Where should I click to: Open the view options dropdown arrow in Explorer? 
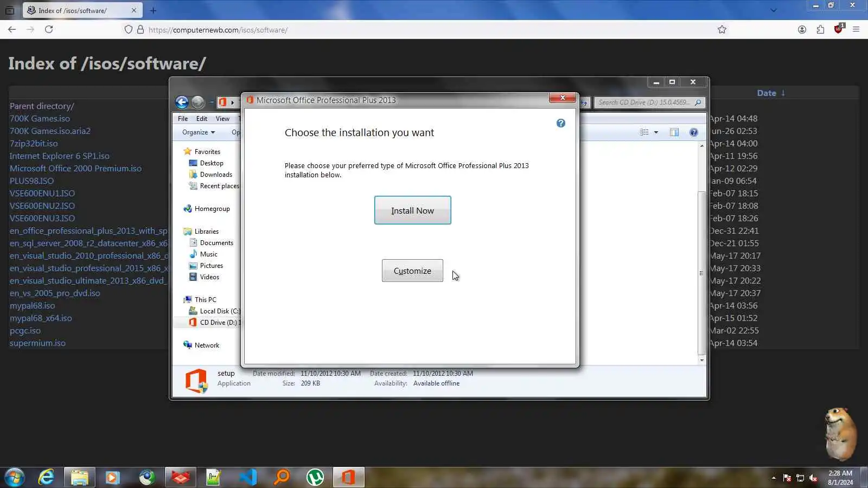point(656,132)
